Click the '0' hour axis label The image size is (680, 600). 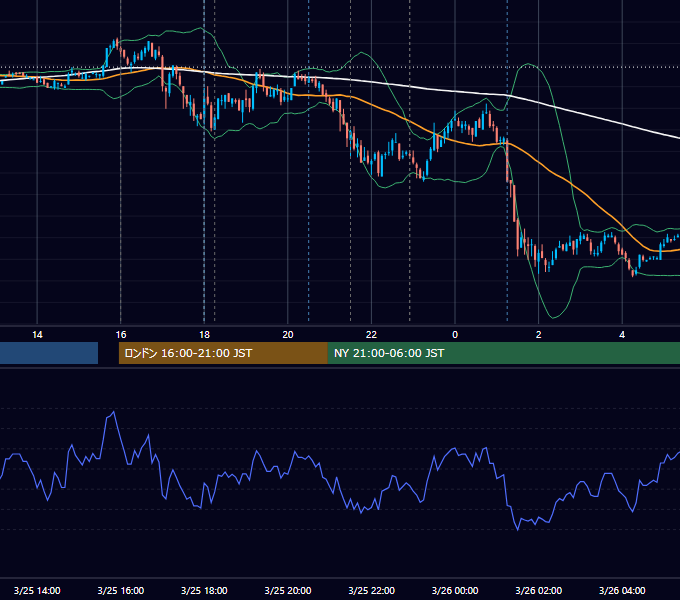pos(455,335)
